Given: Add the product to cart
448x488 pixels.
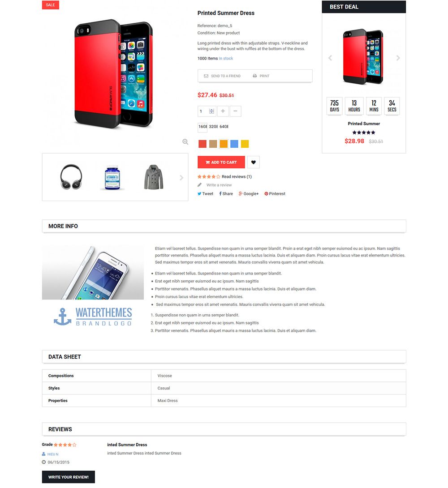Looking at the screenshot, I should coord(221,162).
